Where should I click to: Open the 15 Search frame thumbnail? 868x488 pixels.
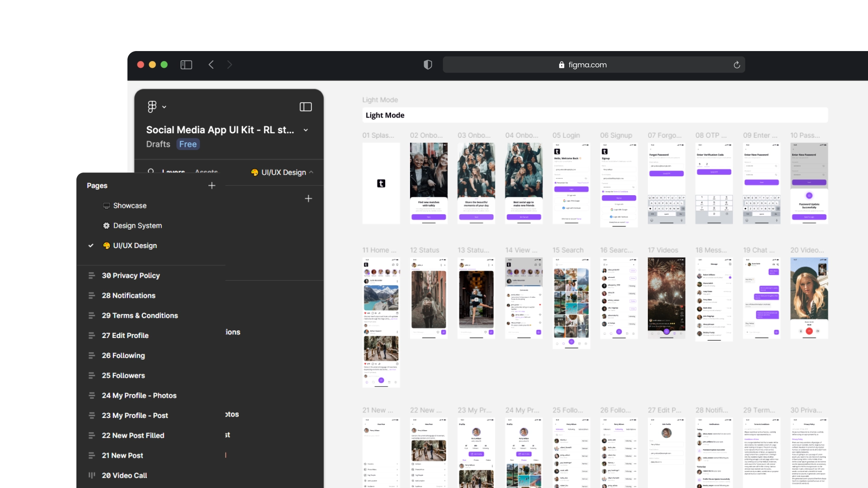(571, 303)
